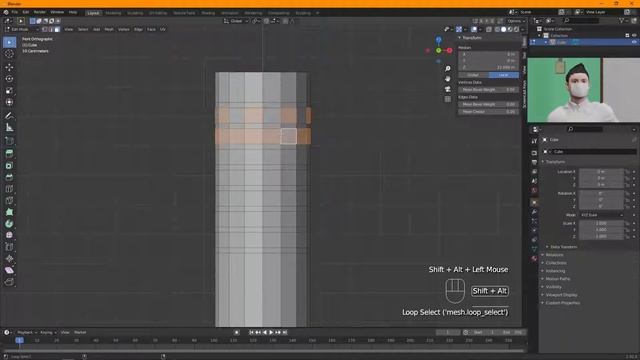Enable vertex select mode

44,29
